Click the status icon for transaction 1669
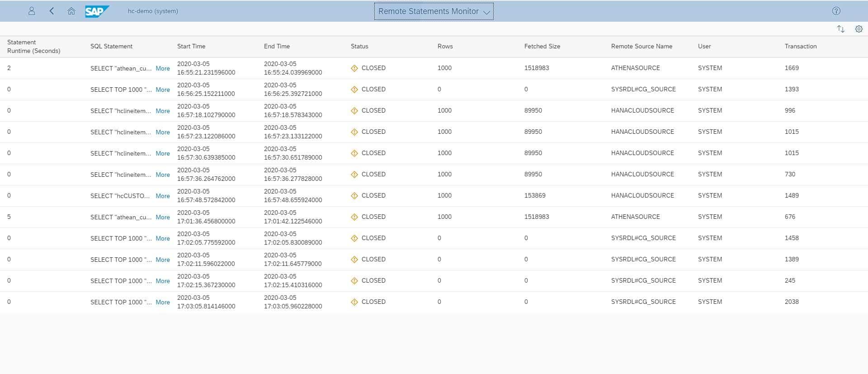868x374 pixels. (x=354, y=68)
